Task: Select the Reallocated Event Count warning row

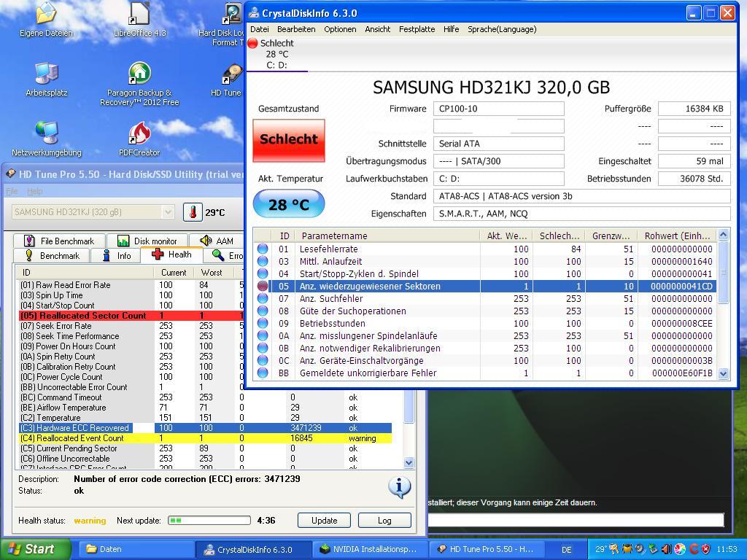Action: tap(205, 438)
